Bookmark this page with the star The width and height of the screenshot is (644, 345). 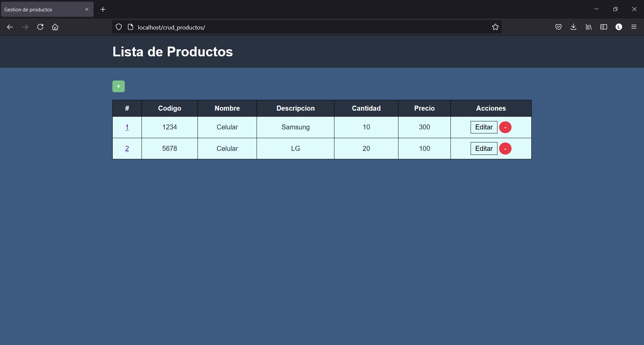click(495, 27)
